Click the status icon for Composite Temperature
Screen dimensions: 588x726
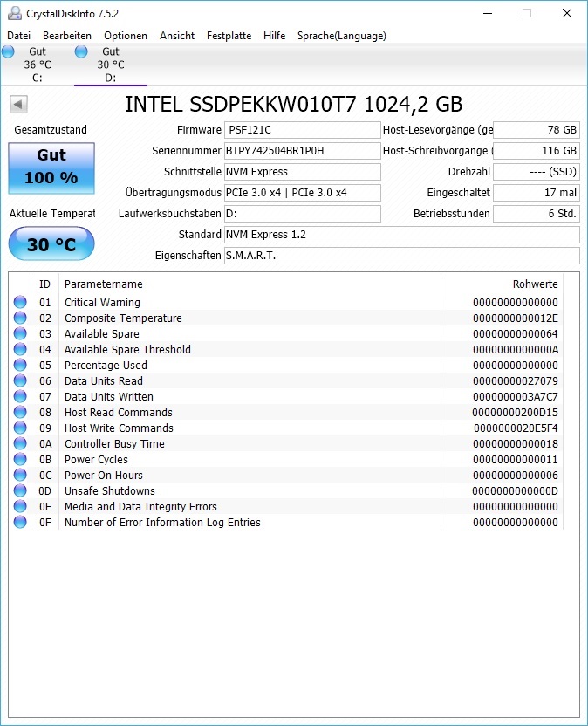[x=20, y=318]
